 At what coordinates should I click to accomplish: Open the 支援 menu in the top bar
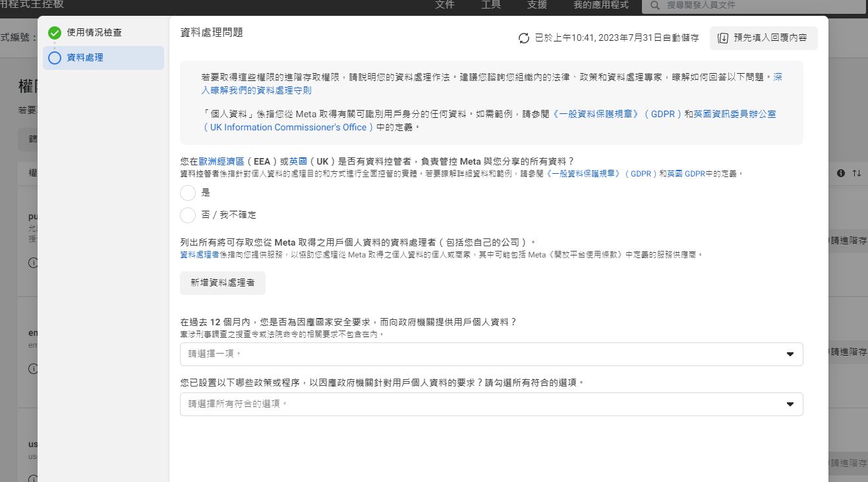click(537, 5)
